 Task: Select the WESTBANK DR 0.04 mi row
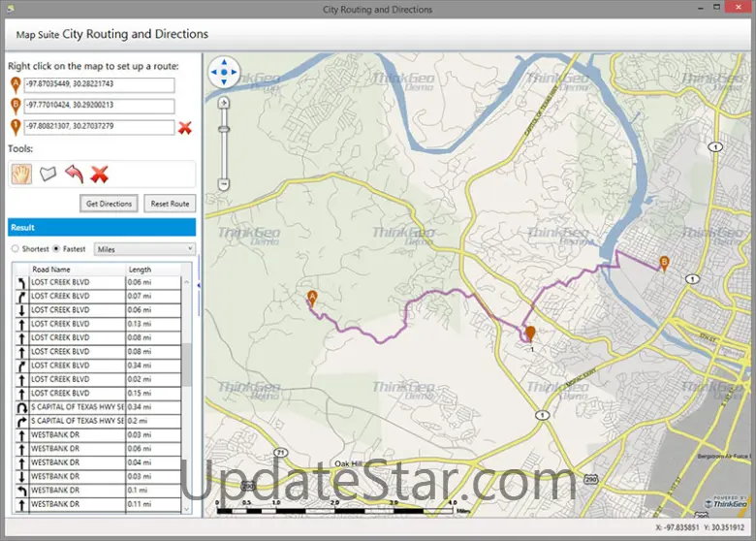[98, 462]
